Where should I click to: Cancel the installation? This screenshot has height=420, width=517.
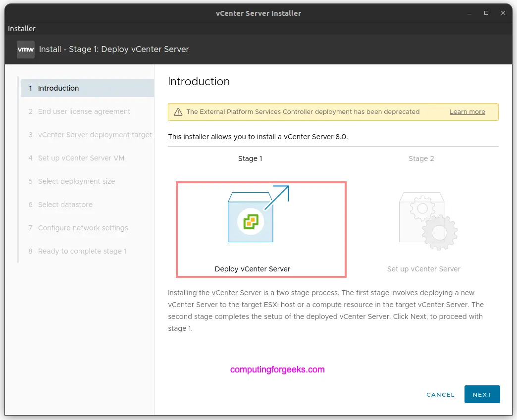(x=440, y=394)
